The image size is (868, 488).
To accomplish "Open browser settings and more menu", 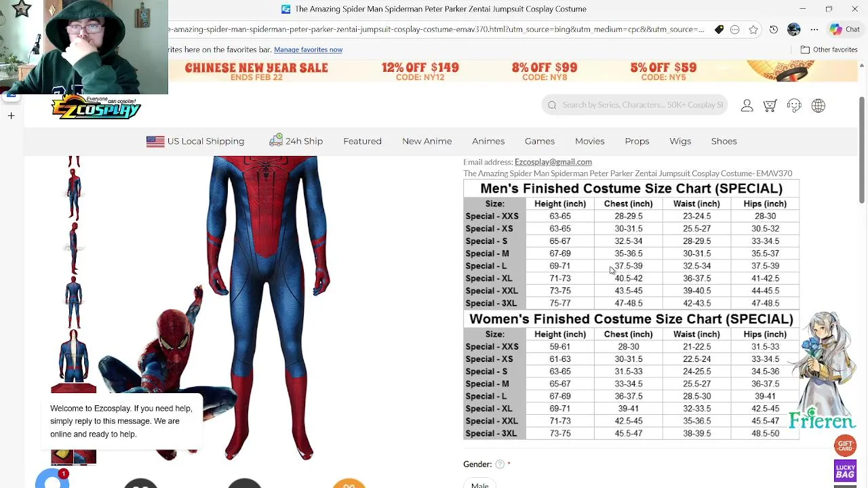I will 812,30.
